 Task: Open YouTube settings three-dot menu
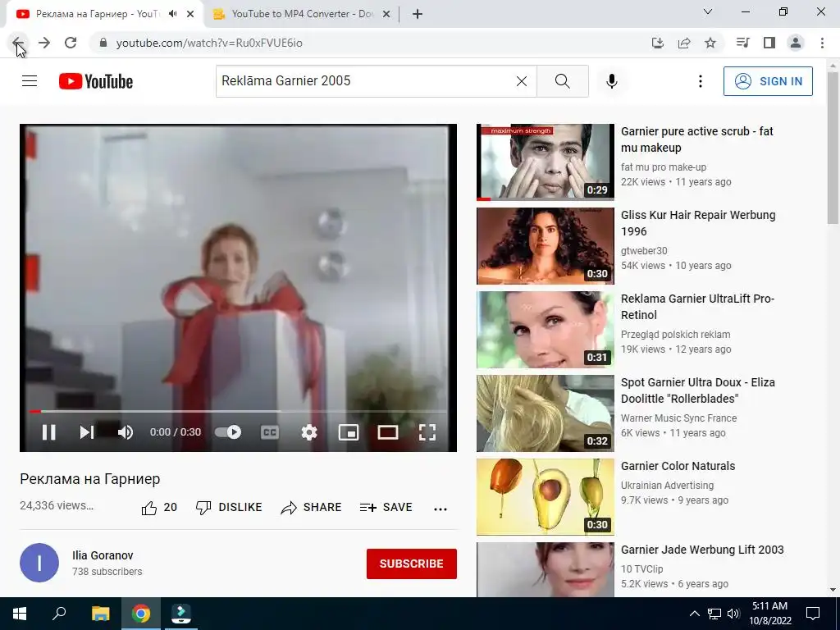(x=701, y=81)
